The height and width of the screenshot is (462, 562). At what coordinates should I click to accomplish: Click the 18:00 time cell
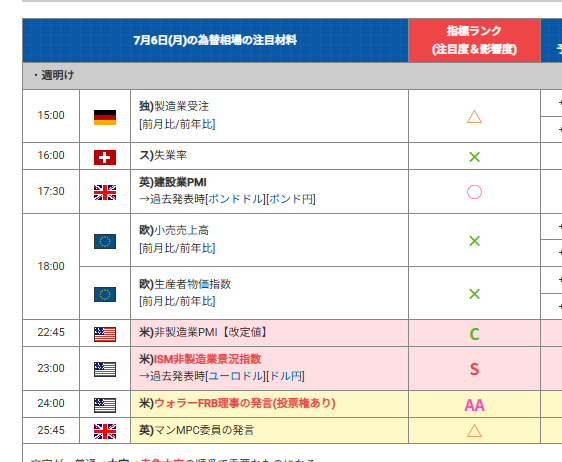click(x=51, y=266)
